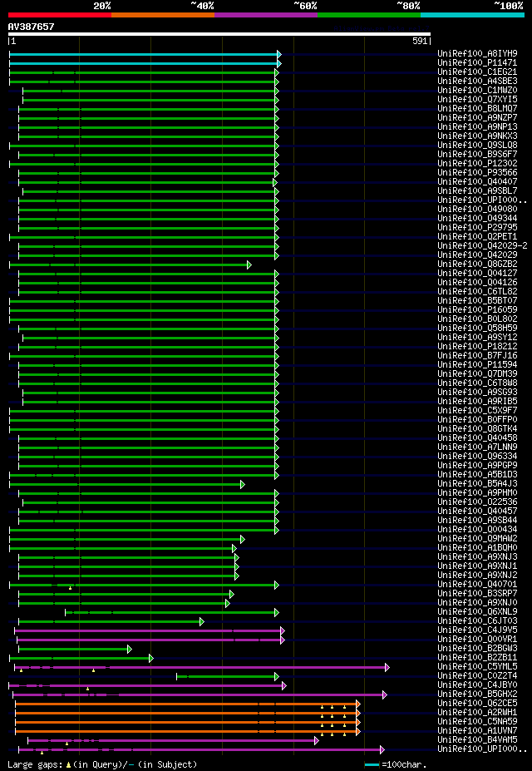Select the UniRef100_Q8GZB2 label
Image resolution: width=532 pixels, height=771 pixels.
coord(477,264)
